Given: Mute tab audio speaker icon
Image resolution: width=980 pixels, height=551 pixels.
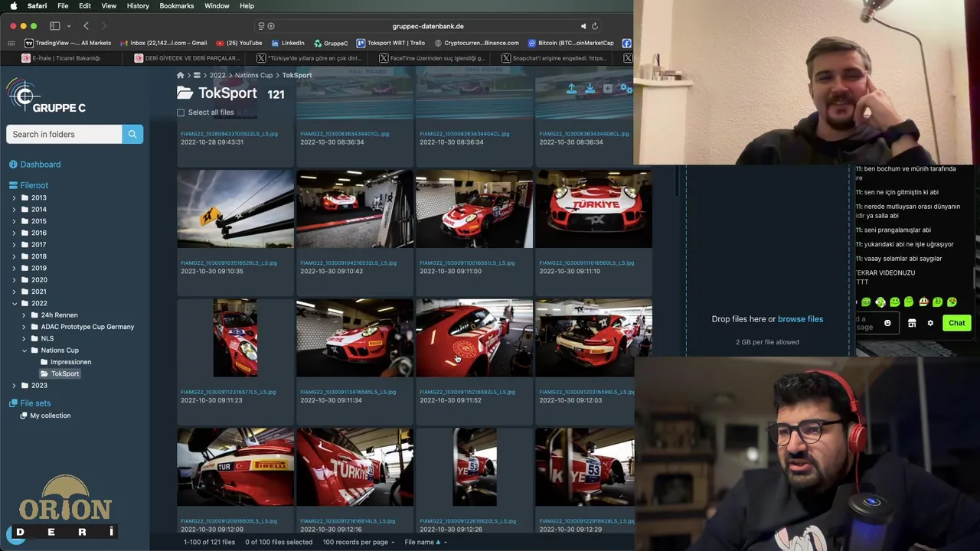Looking at the screenshot, I should [x=583, y=26].
